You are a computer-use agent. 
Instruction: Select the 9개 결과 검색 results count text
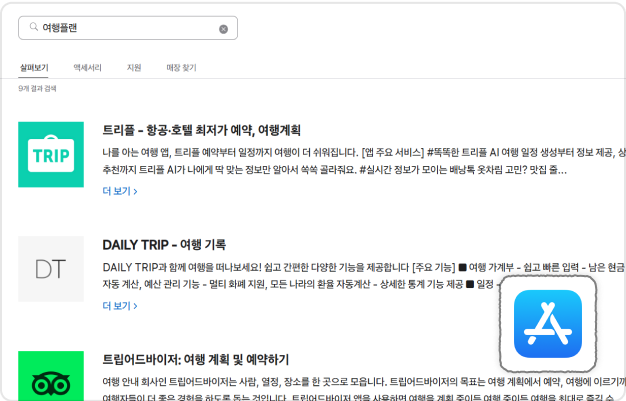coord(37,88)
